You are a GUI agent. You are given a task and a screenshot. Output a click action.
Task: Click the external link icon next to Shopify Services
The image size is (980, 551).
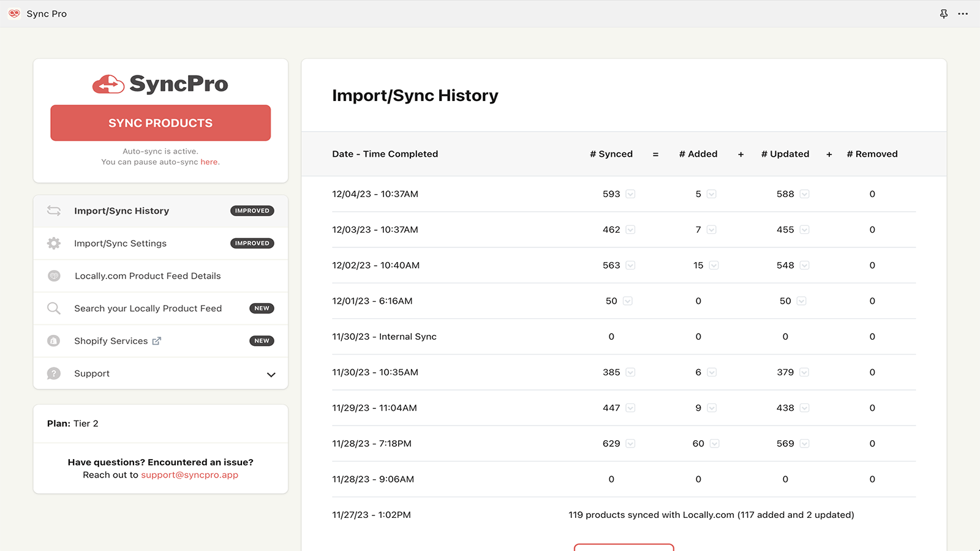(x=157, y=341)
